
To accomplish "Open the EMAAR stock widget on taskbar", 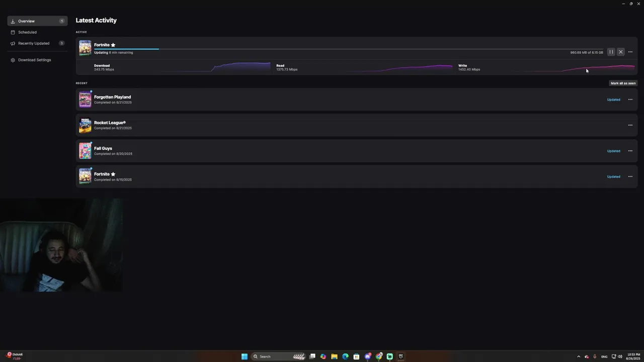I will 15,356.
